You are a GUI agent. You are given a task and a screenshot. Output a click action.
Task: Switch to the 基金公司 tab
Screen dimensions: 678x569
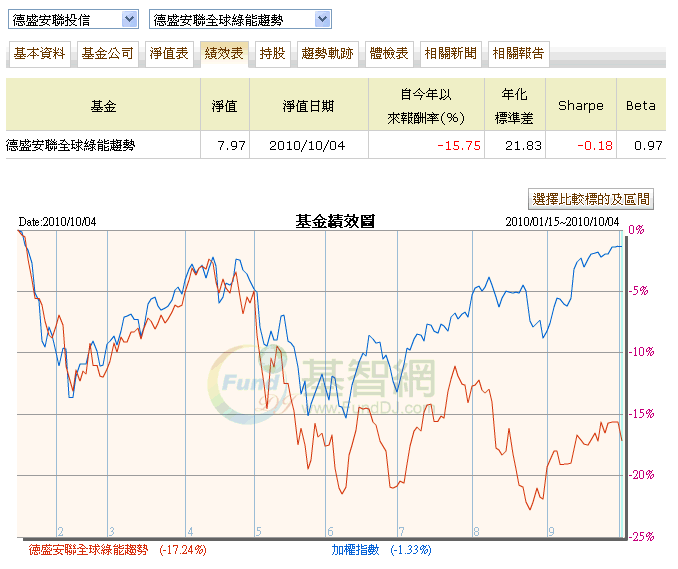107,54
